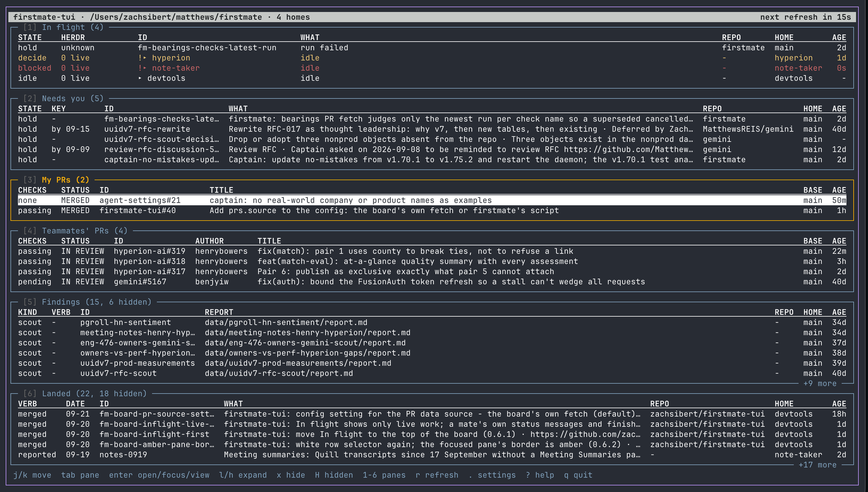Viewport: 868px width, 492px height.
Task: Open data/eng-476-owners-gemini-scout/report.md
Action: pos(305,343)
